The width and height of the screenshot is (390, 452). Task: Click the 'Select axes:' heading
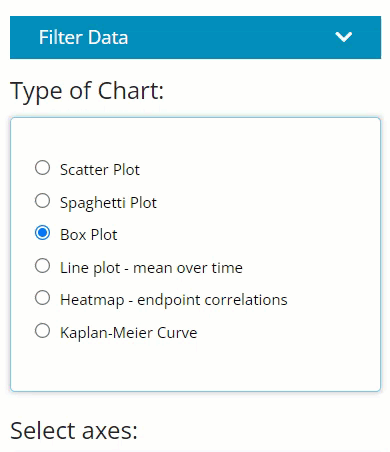(74, 431)
